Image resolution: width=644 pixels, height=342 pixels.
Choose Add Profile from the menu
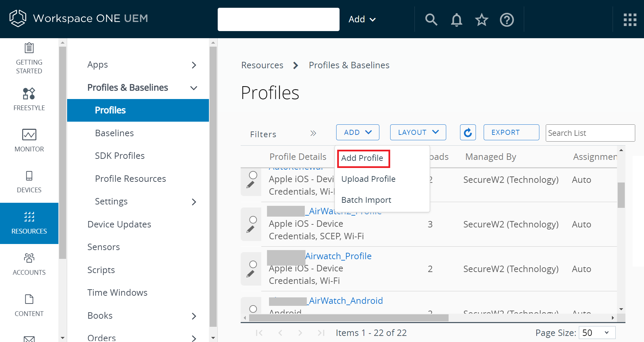point(362,158)
